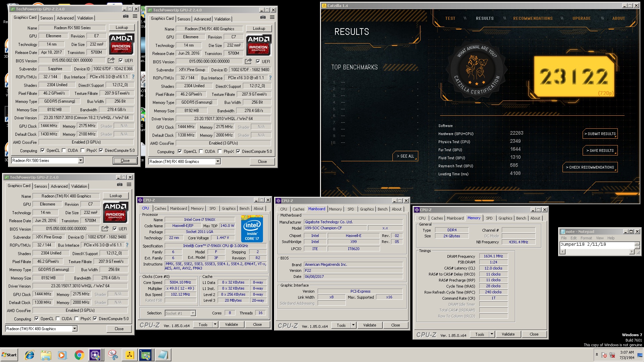Launch Windows Media Player from taskbar
The height and width of the screenshot is (362, 644).
(x=62, y=355)
